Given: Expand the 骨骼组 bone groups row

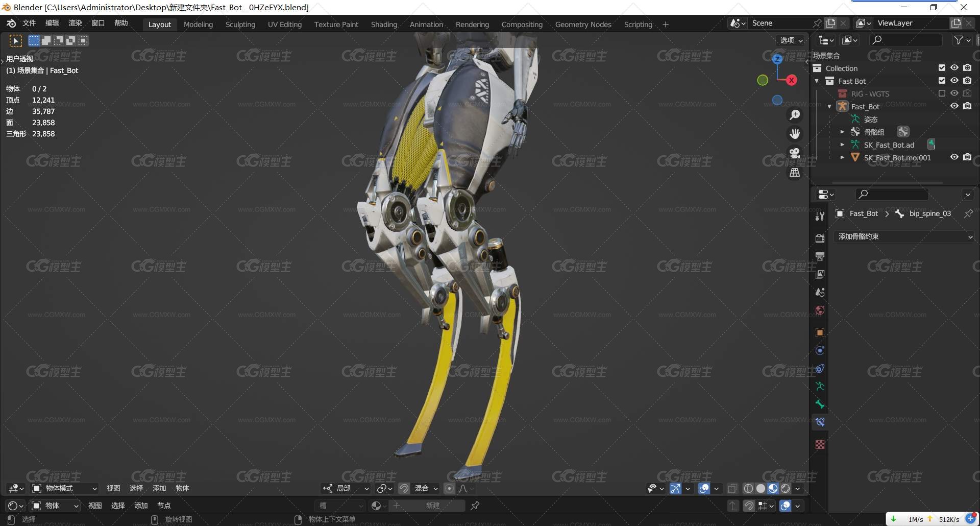Looking at the screenshot, I should pyautogui.click(x=842, y=132).
